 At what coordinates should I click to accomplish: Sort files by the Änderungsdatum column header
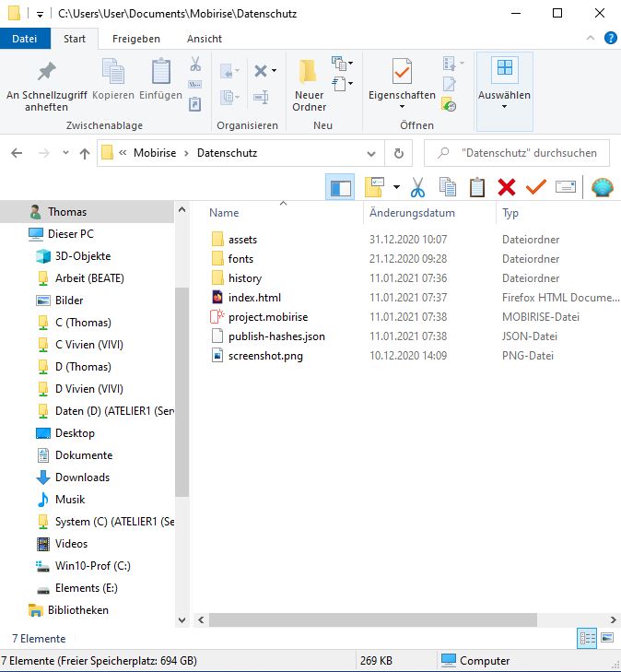point(412,213)
